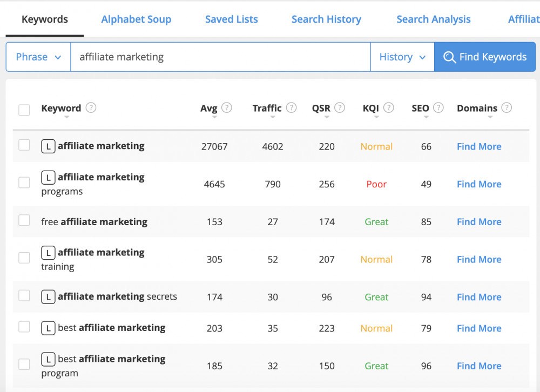
Task: Click Find More for affiliate marketing row
Action: click(479, 146)
